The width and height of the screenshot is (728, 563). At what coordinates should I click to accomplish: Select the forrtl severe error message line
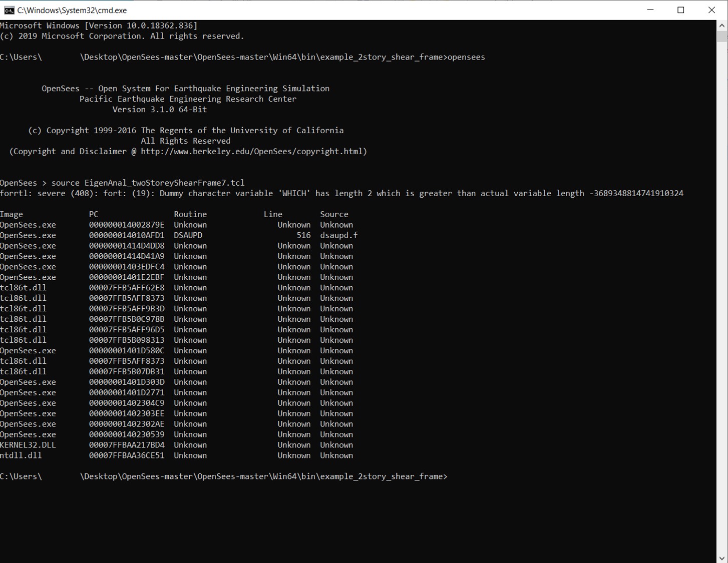tap(340, 193)
